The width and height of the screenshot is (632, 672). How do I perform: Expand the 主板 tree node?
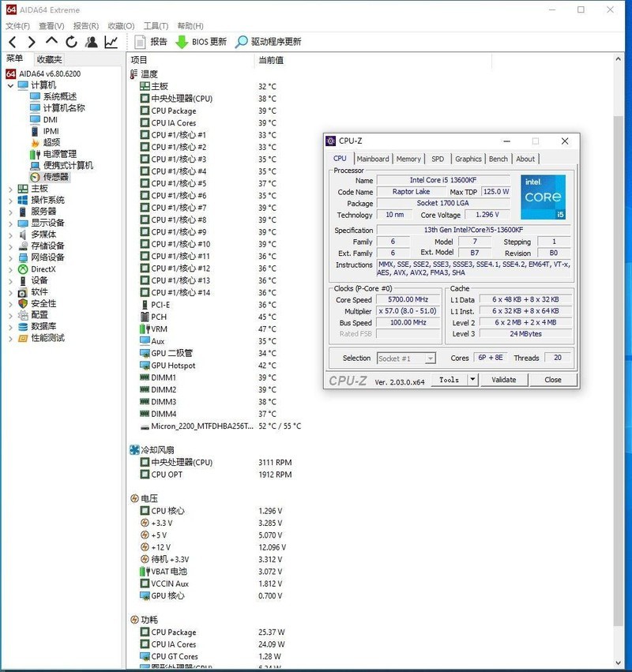pos(10,189)
